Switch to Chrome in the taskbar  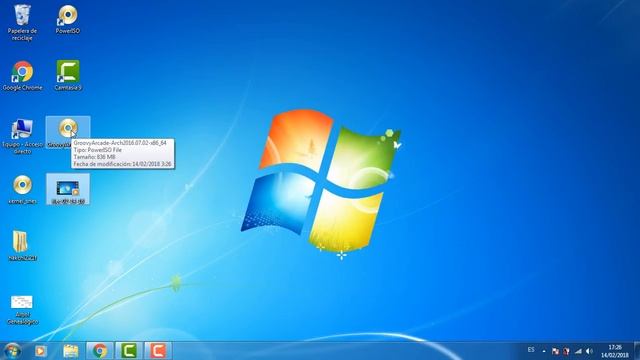coord(100,351)
